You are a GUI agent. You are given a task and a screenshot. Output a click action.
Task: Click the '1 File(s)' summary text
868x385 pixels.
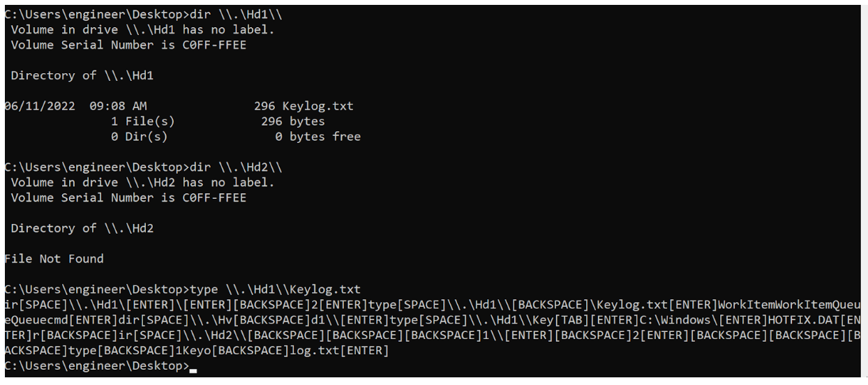143,121
